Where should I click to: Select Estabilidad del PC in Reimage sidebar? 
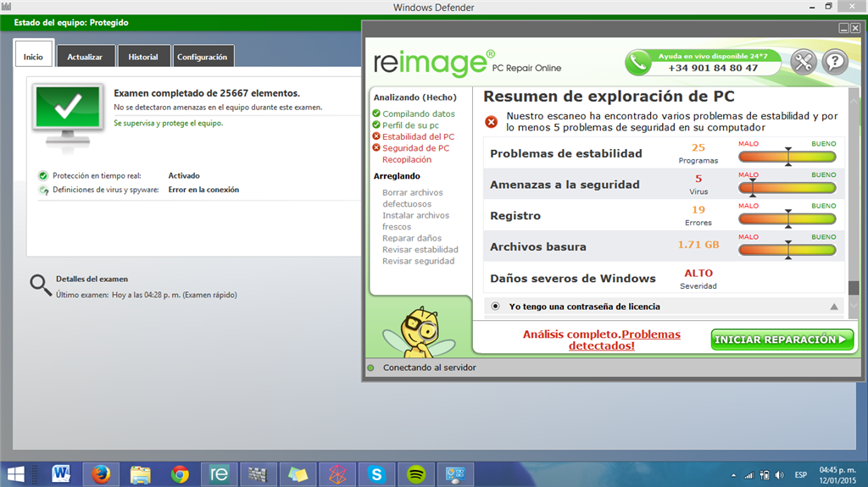418,136
